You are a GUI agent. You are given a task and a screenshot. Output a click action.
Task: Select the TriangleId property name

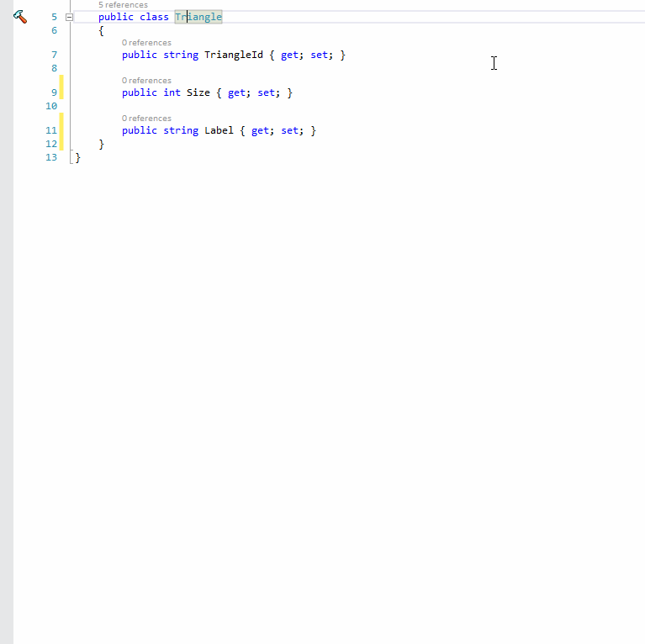(x=234, y=55)
